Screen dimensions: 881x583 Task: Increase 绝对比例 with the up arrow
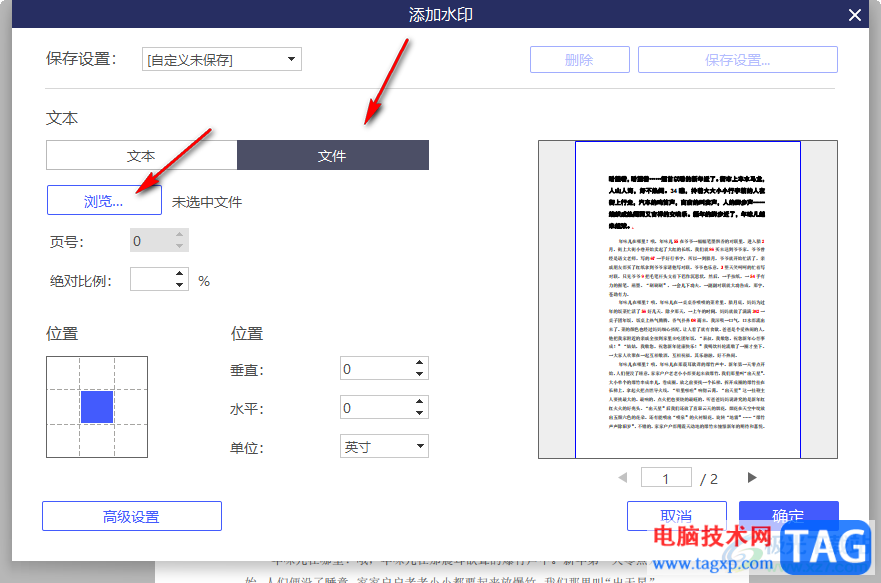point(180,273)
